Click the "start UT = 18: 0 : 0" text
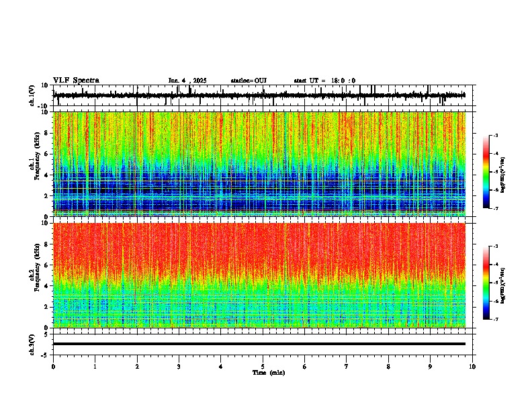The height and width of the screenshot is (411, 532). pyautogui.click(x=324, y=81)
